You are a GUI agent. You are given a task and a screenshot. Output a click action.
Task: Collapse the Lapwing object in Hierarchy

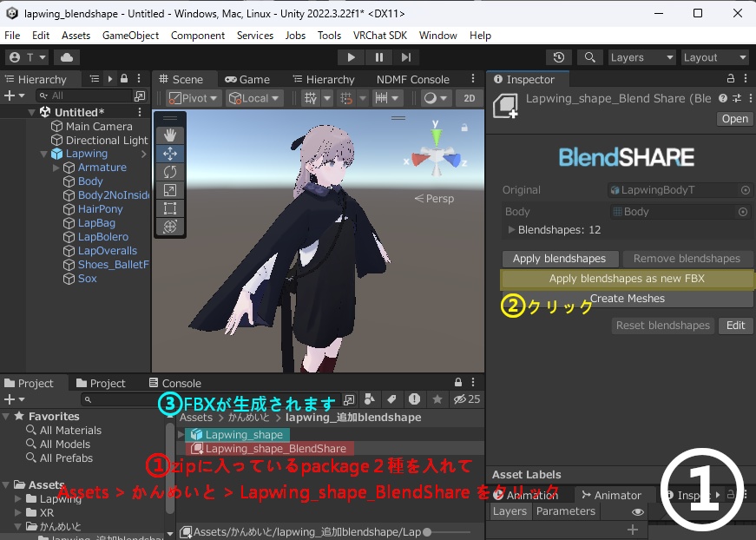tap(44, 154)
